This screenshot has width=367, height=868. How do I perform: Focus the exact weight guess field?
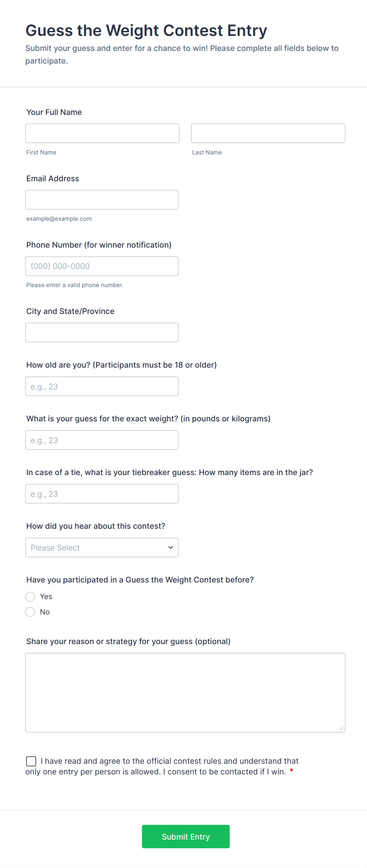(x=102, y=440)
